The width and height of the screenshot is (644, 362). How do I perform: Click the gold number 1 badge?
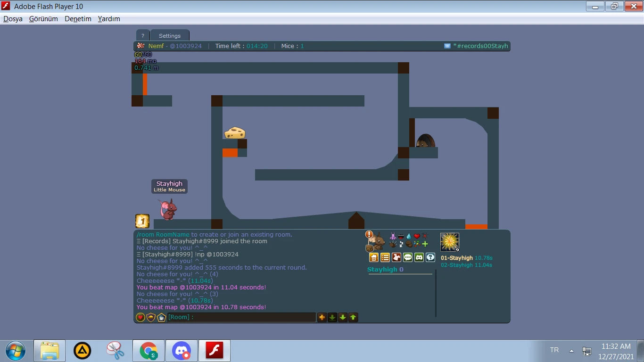142,221
